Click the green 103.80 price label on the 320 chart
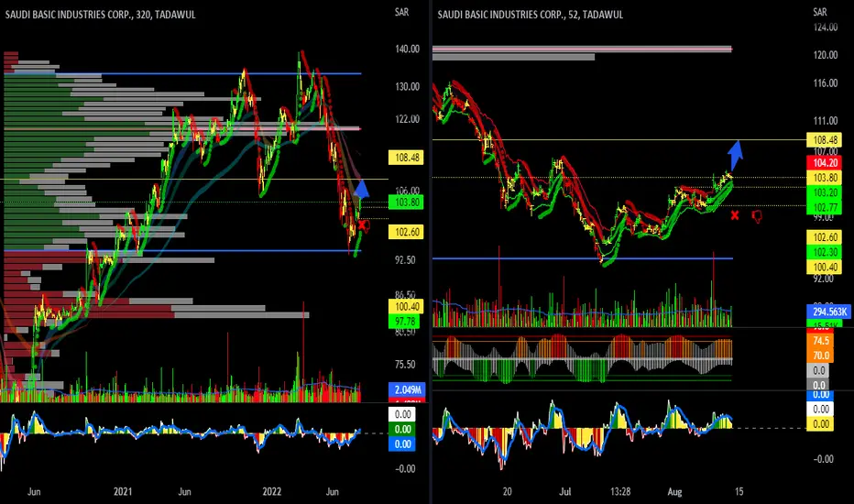Image resolution: width=854 pixels, height=504 pixels. (407, 203)
